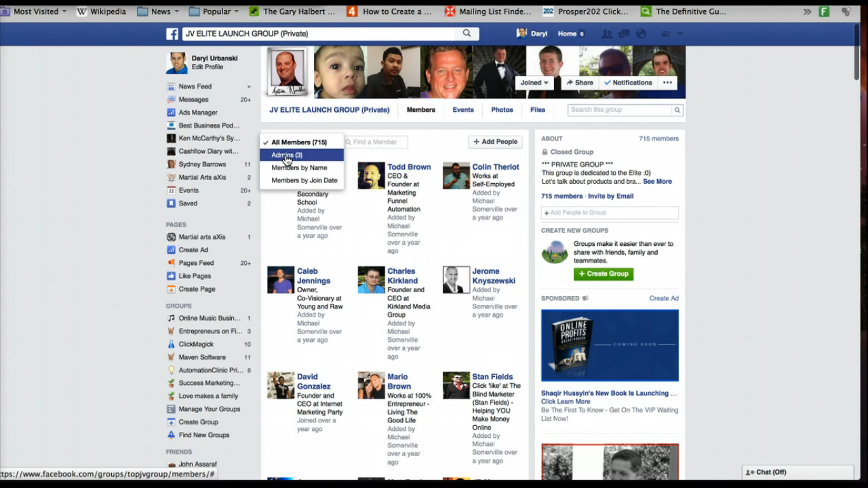
Task: Click the Create Ad link in Sponsored
Action: 664,299
